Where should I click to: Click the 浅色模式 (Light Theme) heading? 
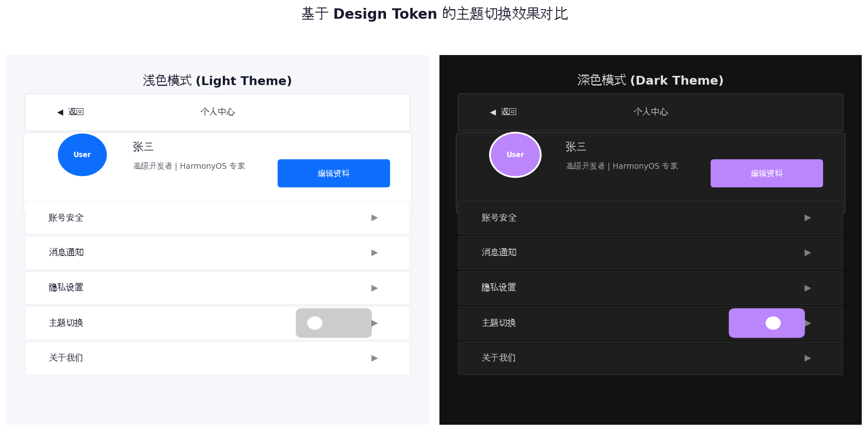(x=217, y=80)
